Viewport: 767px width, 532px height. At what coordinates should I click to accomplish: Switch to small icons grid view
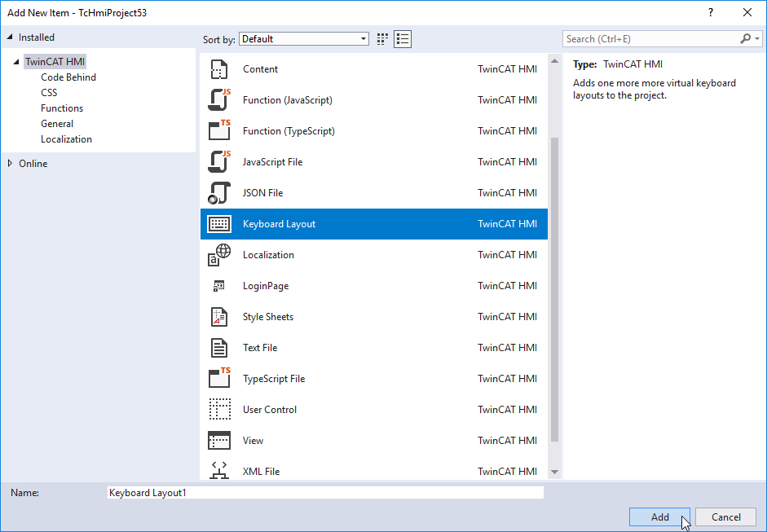click(x=382, y=39)
